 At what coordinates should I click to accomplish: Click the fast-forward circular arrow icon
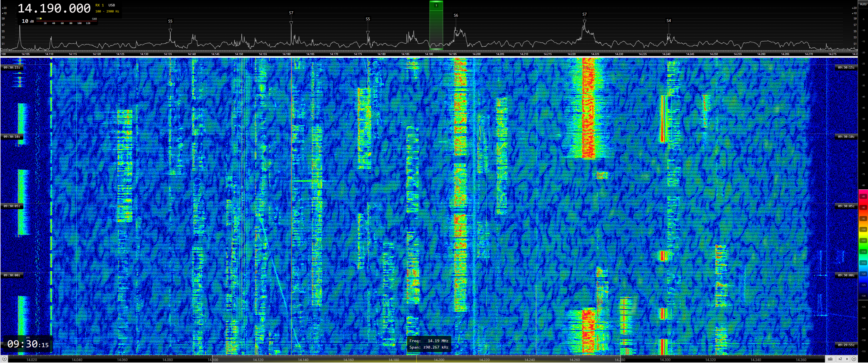click(x=854, y=359)
